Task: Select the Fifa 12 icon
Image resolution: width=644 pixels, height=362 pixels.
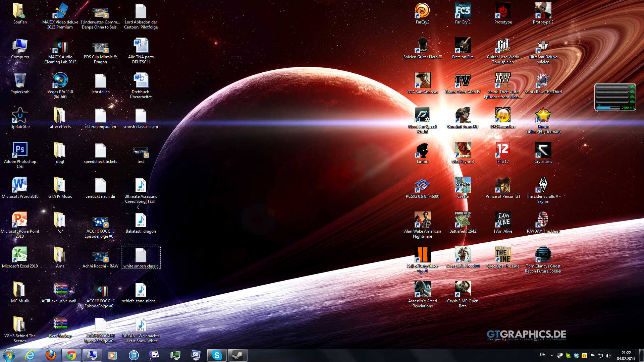Action: point(503,153)
